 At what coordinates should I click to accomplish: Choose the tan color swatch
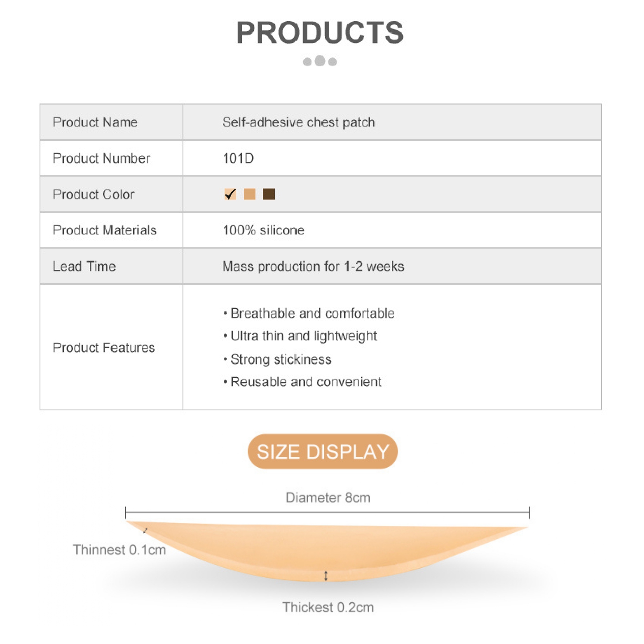click(250, 194)
